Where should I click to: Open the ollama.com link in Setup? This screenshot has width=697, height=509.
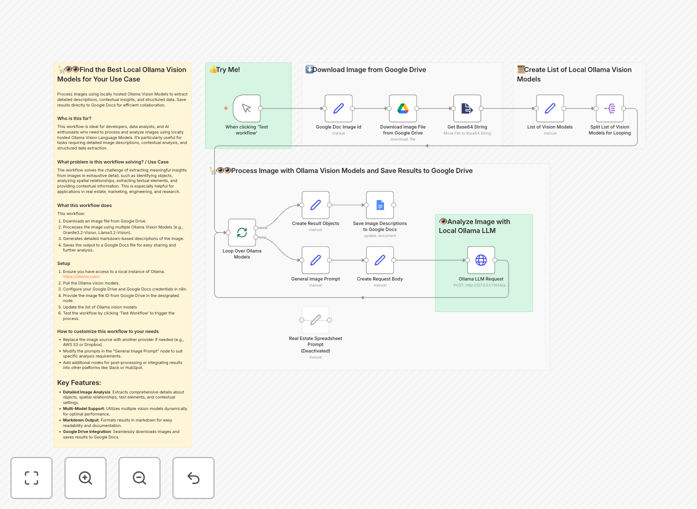81,277
